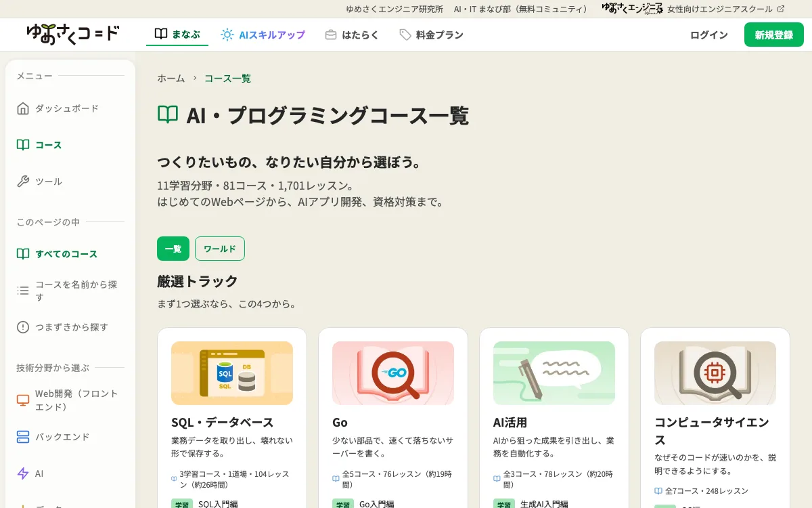Click the lightbulb icon beside AIスキルアップ

(x=227, y=35)
